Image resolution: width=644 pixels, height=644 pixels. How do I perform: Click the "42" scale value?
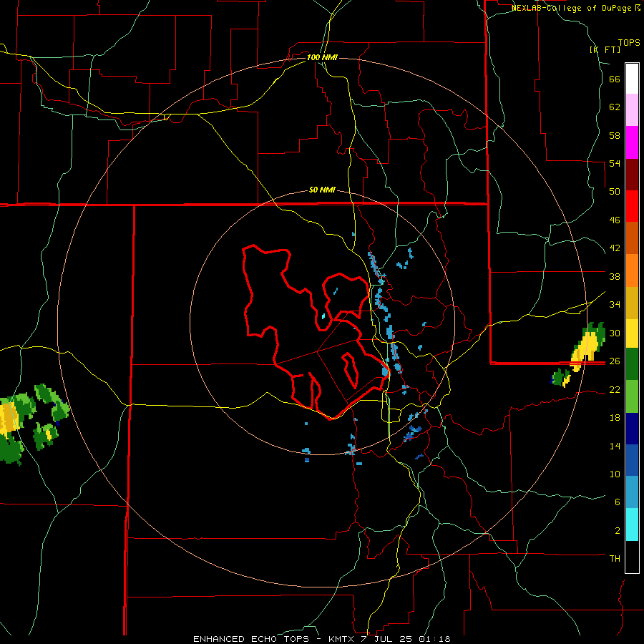click(615, 248)
